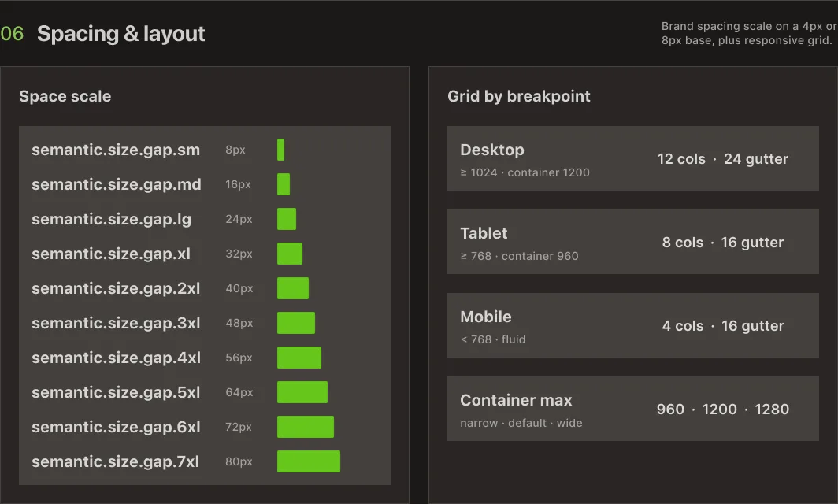Select token semantic.size.gap.5xl
The height and width of the screenshot is (504, 838).
[116, 392]
